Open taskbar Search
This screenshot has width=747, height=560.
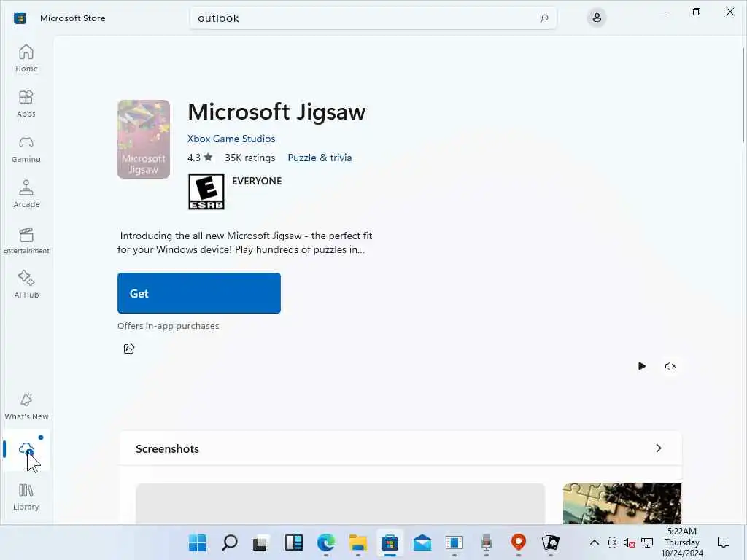[230, 542]
